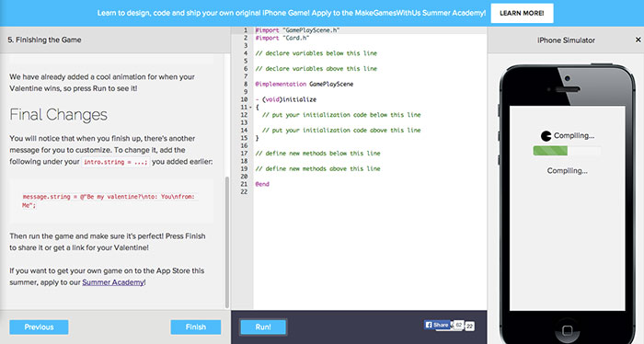Click the iPhone home button in simulator
The width and height of the screenshot is (644, 344).
(x=568, y=329)
